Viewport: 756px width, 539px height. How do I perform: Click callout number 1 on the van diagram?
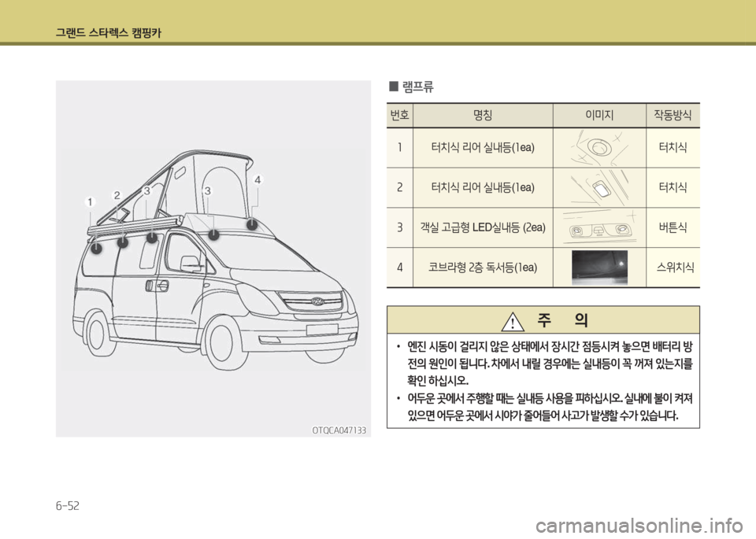point(90,201)
